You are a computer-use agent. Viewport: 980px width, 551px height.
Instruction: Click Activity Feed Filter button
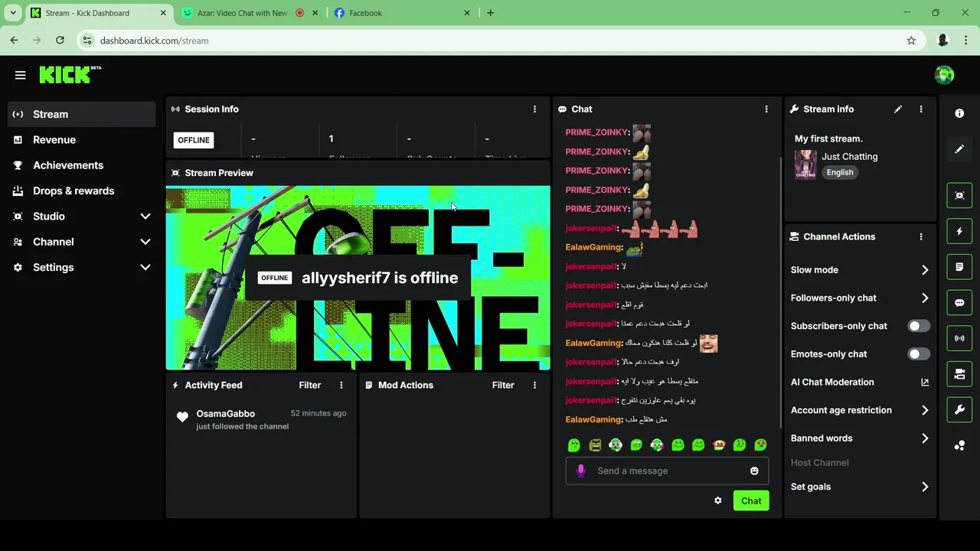coord(309,385)
